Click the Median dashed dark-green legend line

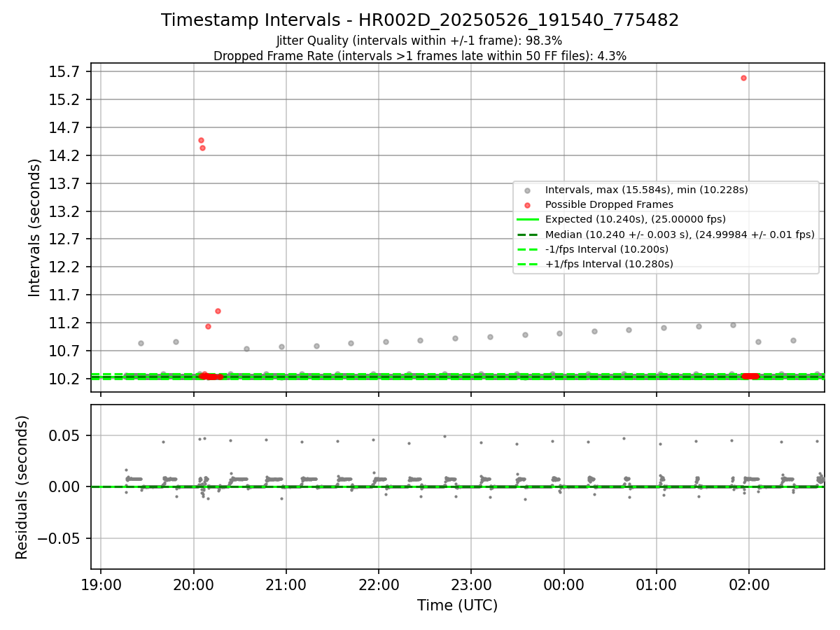(528, 234)
